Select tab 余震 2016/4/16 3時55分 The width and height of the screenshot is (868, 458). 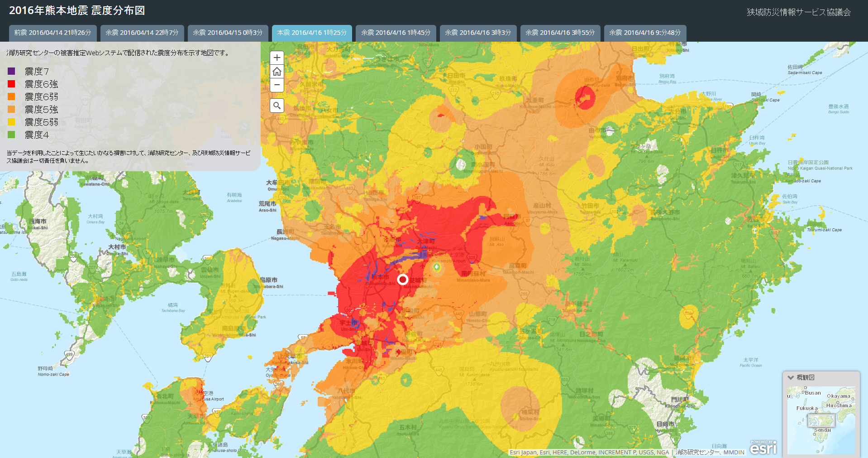pyautogui.click(x=560, y=33)
